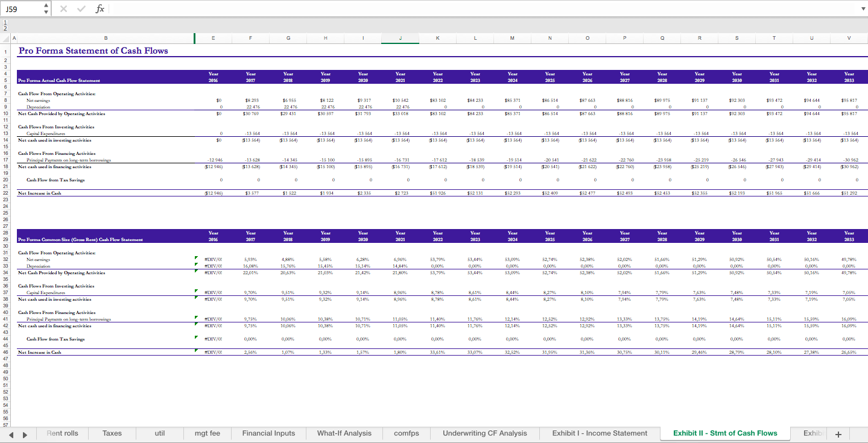Open the Financial Inputs sheet
Screen dimensions: 868x443
click(268, 433)
